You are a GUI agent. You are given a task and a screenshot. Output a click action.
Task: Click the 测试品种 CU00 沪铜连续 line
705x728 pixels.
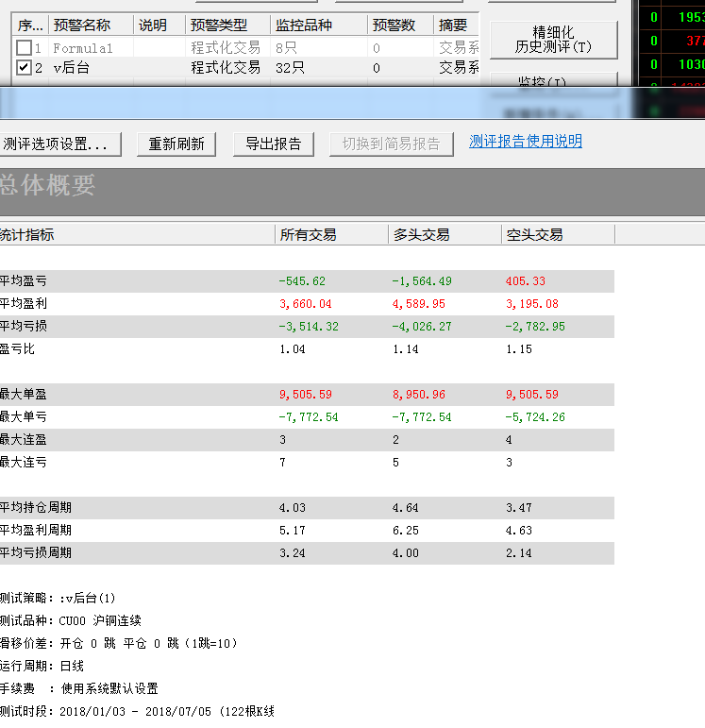71,620
